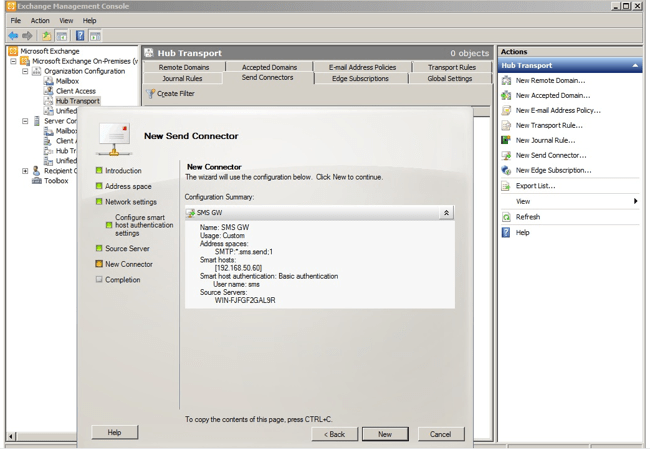The image size is (650, 450).
Task: Open the File menu
Action: coord(16,20)
